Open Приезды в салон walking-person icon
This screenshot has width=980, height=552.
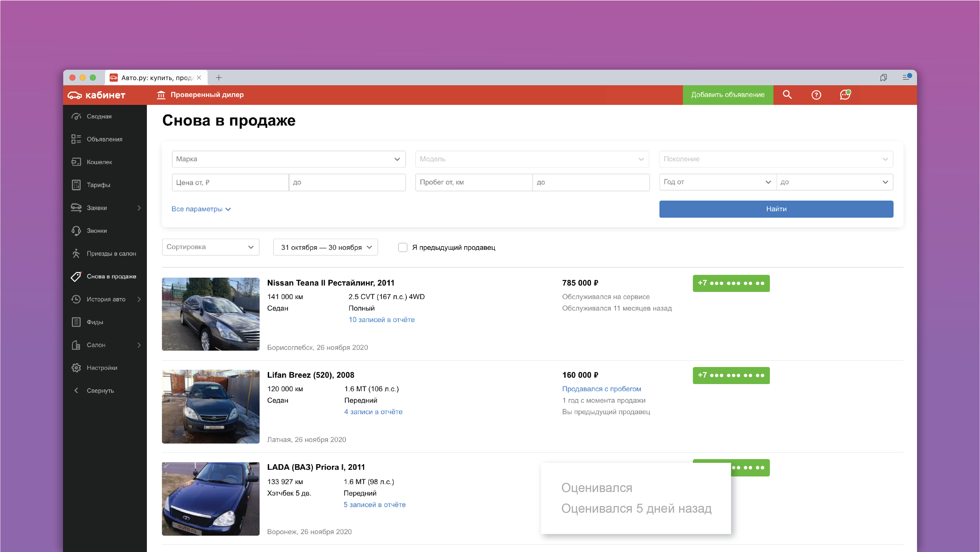click(76, 253)
